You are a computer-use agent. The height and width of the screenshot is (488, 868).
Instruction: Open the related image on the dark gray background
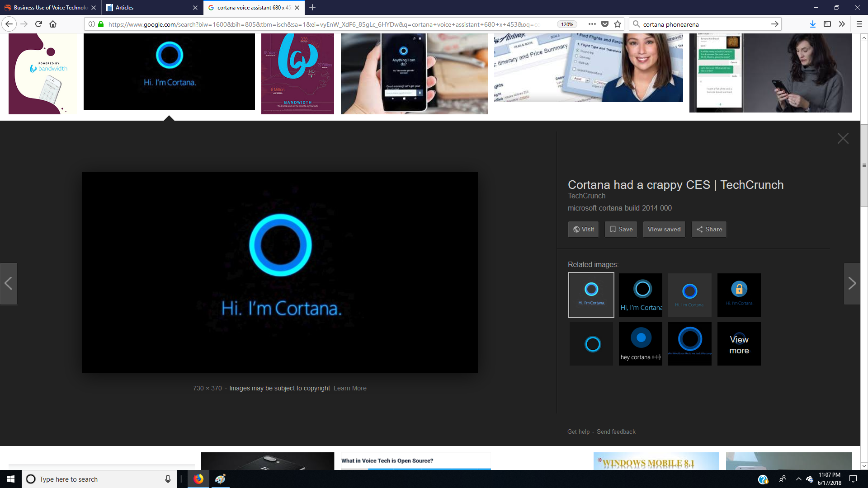click(x=689, y=295)
